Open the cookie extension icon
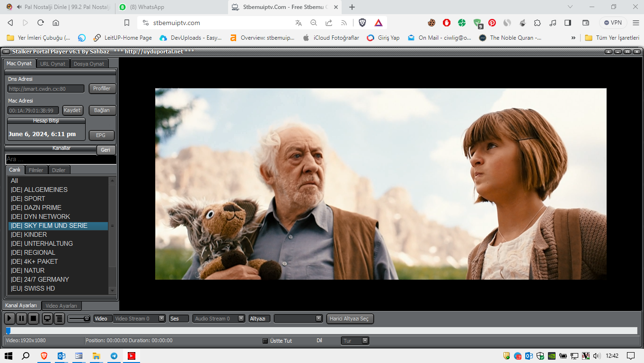 tap(432, 23)
